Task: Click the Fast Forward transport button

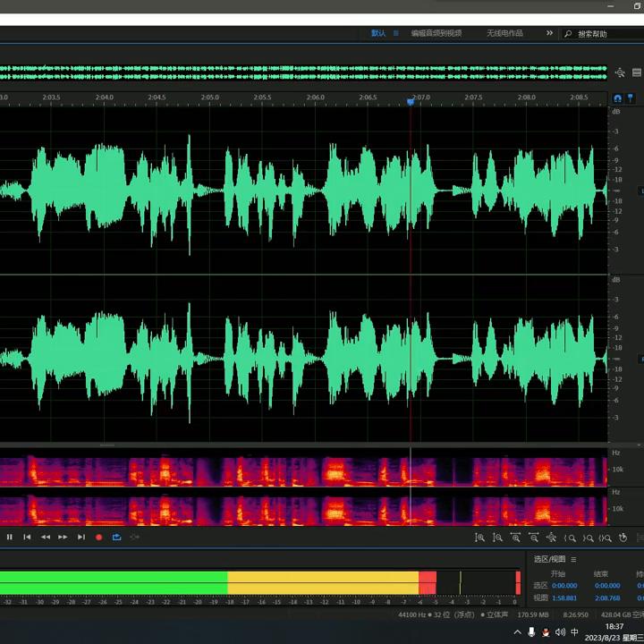Action: [63, 537]
